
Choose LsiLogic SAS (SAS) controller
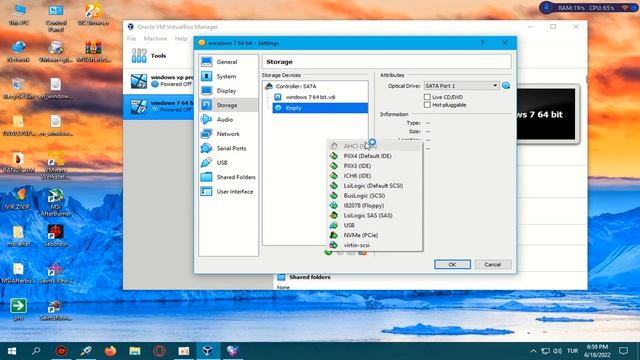click(375, 216)
